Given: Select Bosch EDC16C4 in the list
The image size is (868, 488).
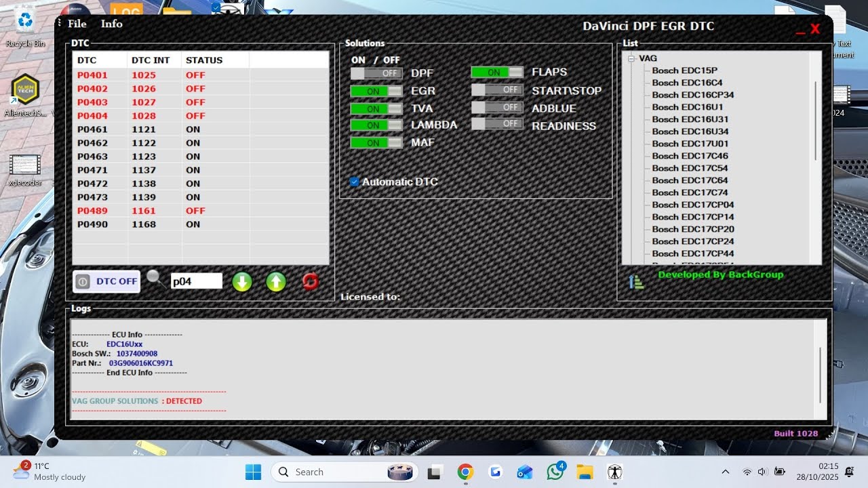Looking at the screenshot, I should (687, 83).
